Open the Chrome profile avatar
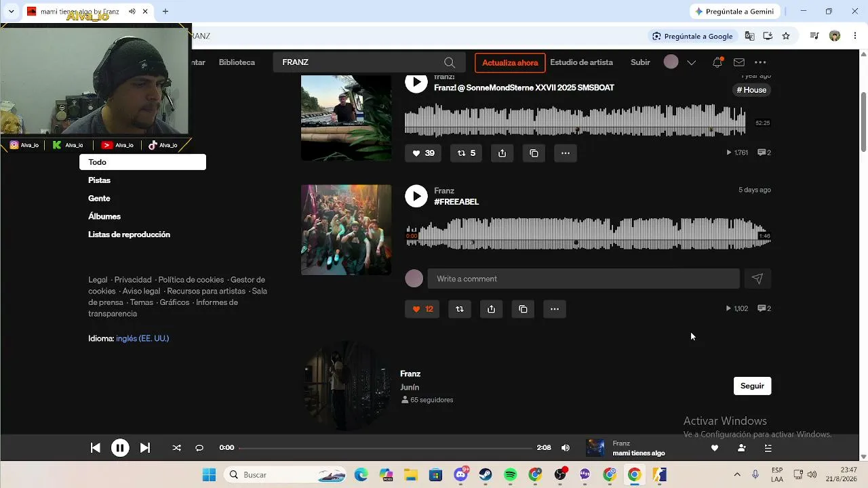The width and height of the screenshot is (868, 488). [835, 36]
